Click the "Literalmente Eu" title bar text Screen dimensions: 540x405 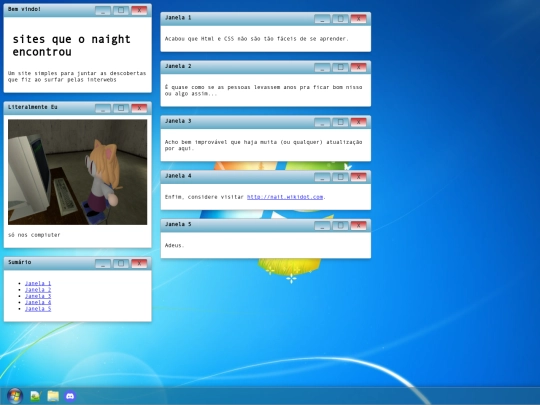(x=33, y=107)
